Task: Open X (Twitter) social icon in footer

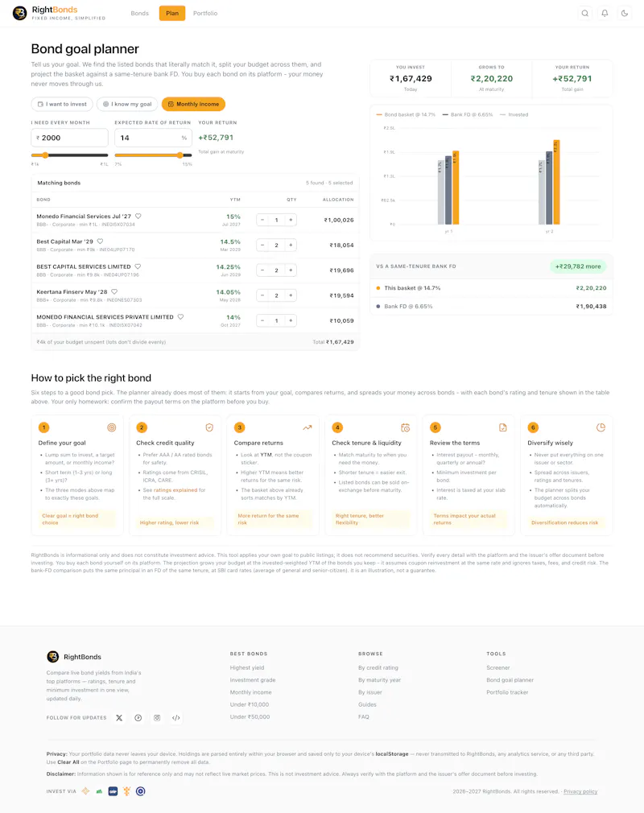Action: pos(119,718)
